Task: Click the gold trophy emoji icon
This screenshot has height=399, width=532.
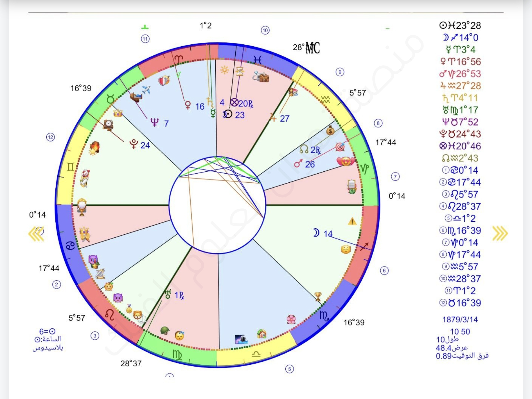Action: point(318,296)
